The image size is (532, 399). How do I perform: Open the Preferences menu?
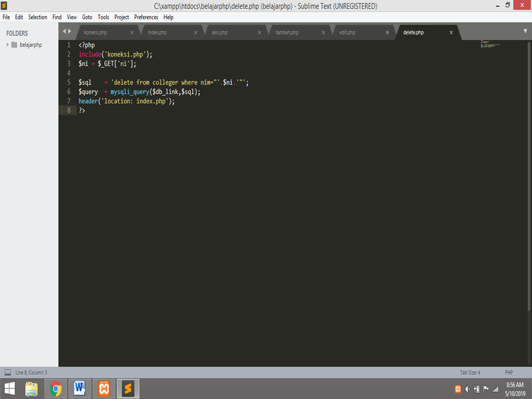click(x=146, y=17)
